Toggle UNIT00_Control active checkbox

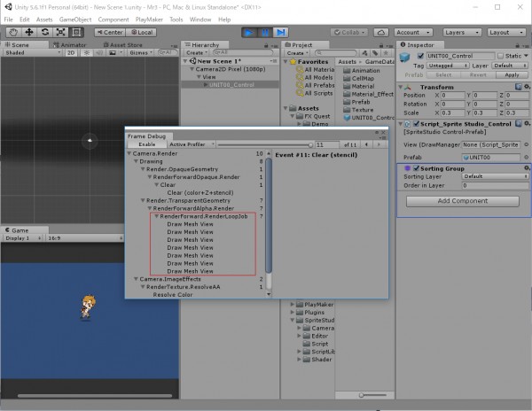pos(419,55)
